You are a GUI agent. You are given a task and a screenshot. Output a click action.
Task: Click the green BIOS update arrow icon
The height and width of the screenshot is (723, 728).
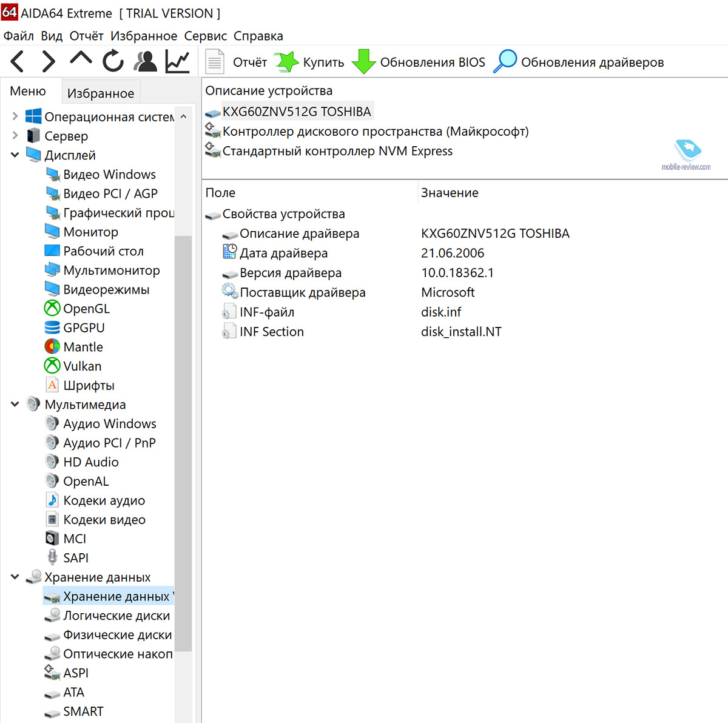(x=363, y=61)
